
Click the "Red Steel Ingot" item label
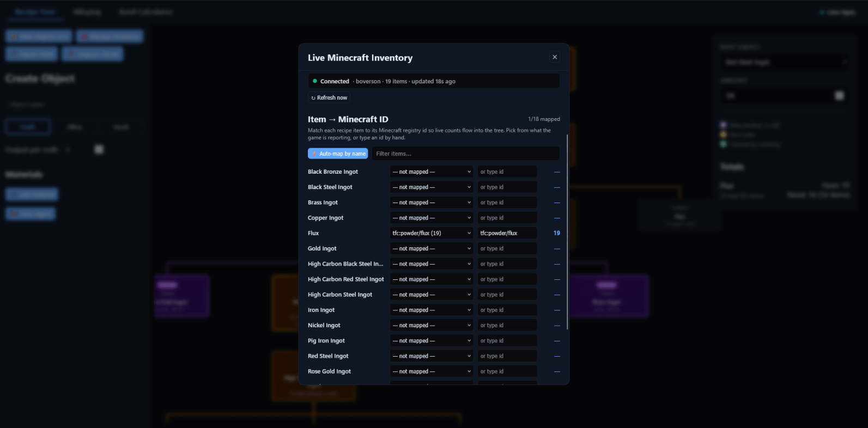(x=328, y=356)
